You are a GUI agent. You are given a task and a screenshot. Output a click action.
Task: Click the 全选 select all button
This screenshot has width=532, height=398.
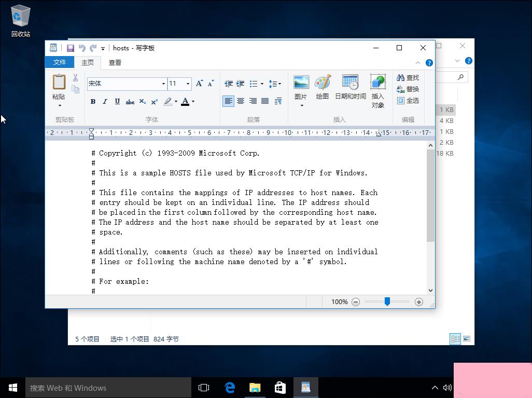(408, 101)
